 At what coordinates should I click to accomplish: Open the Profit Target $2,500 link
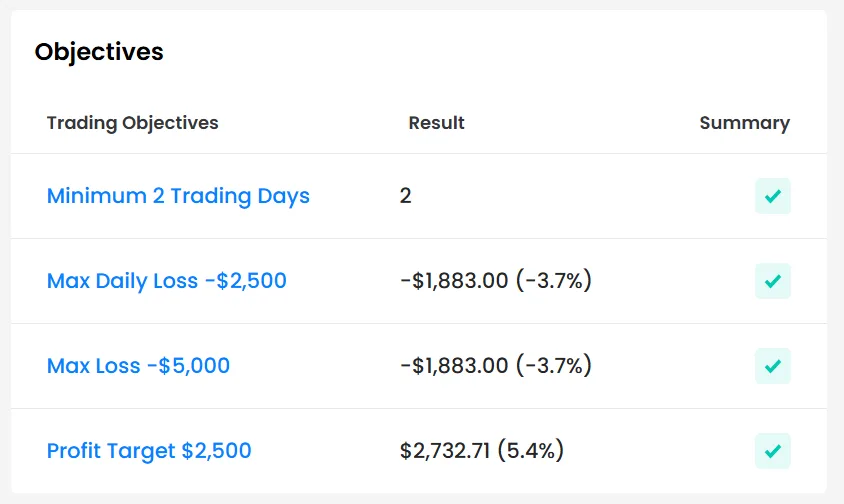point(149,451)
